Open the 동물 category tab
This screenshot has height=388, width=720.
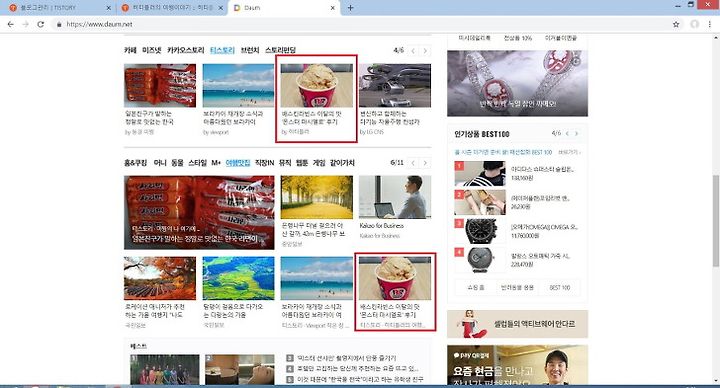coord(177,163)
